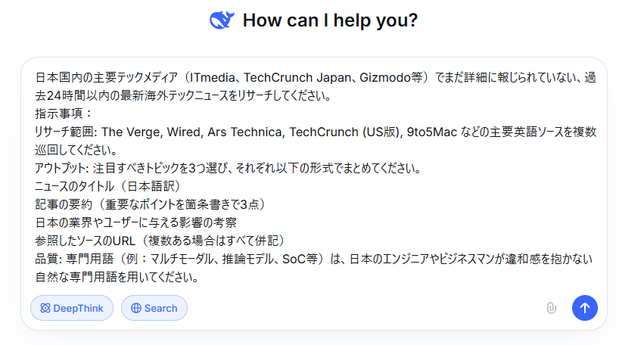The height and width of the screenshot is (345, 644).
Task: Click the line beginning with "去24時間以内"
Action: (x=182, y=96)
